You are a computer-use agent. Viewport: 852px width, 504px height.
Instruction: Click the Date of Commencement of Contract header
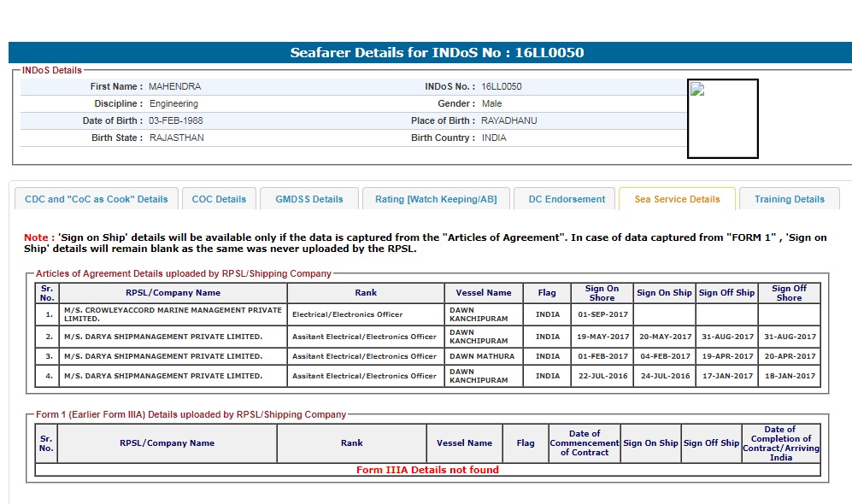pos(585,443)
